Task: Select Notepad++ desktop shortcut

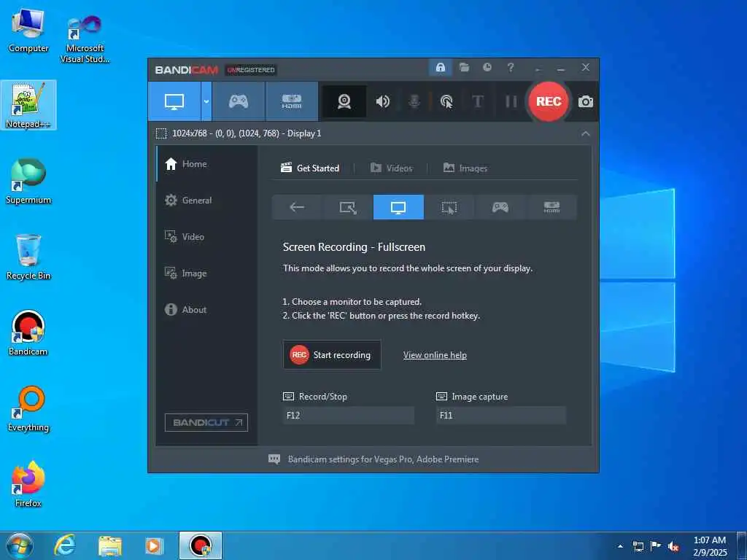Action: coord(28,105)
